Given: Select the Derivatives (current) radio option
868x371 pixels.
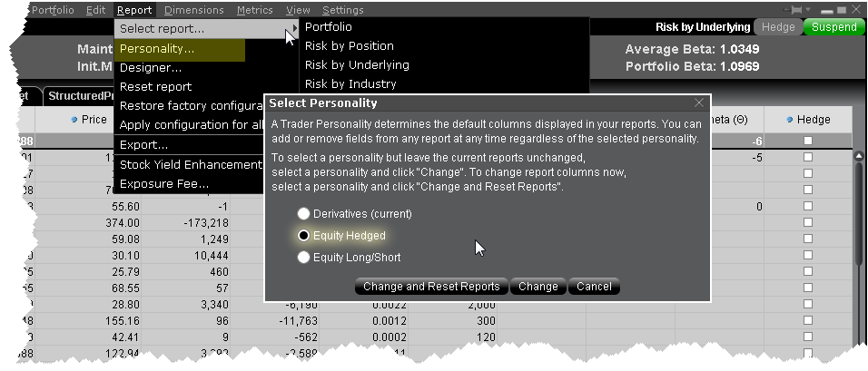Looking at the screenshot, I should 303,214.
